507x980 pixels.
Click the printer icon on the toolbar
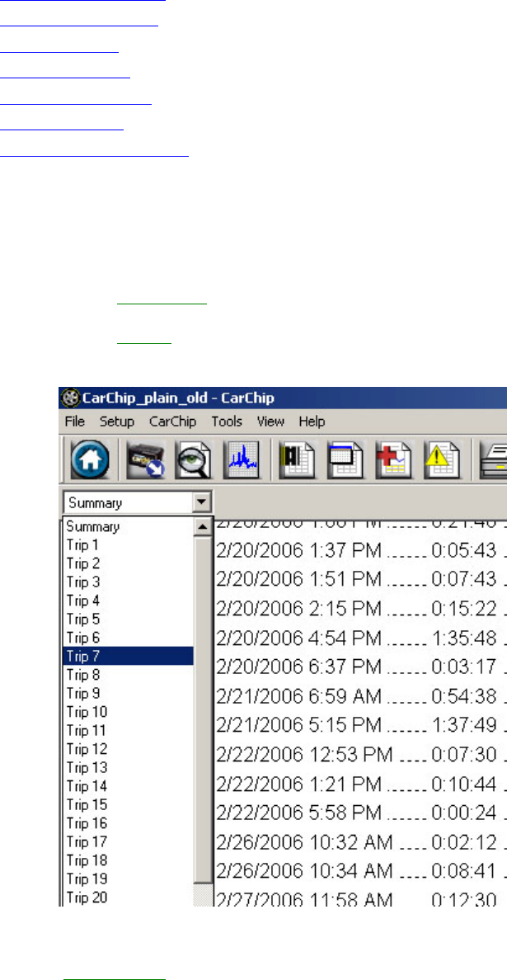tap(493, 459)
